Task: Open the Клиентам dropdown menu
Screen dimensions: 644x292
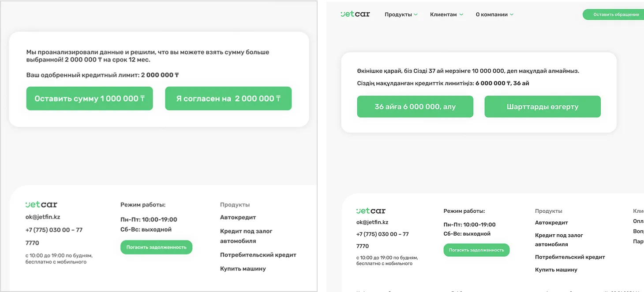Action: click(446, 15)
